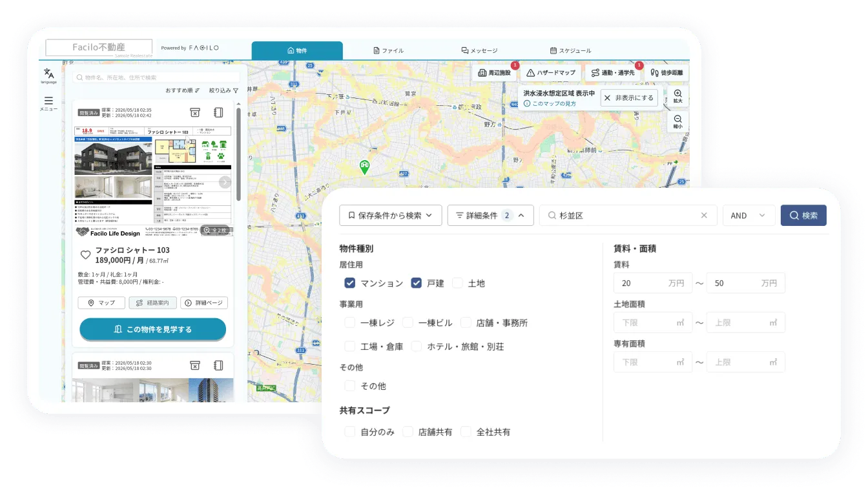Image resolution: width=868 pixels, height=488 pixels.
Task: Click the ファシロ シャトー 103 title
Action: pos(132,250)
